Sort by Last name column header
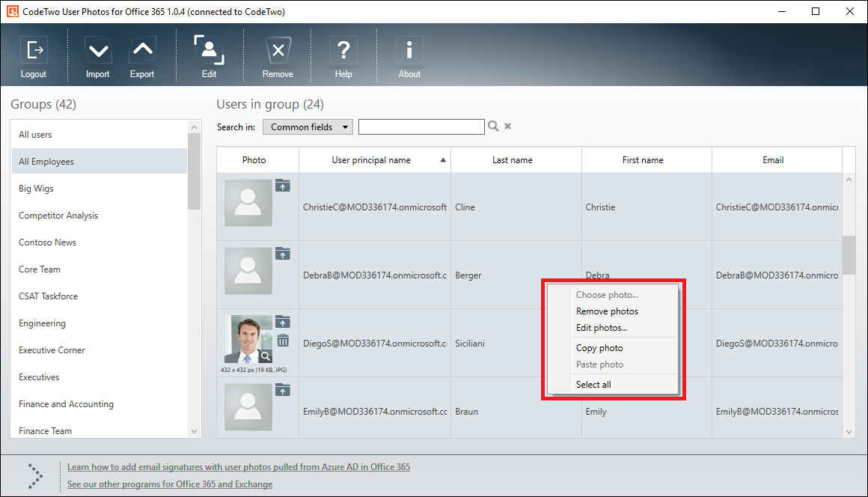 coord(516,160)
